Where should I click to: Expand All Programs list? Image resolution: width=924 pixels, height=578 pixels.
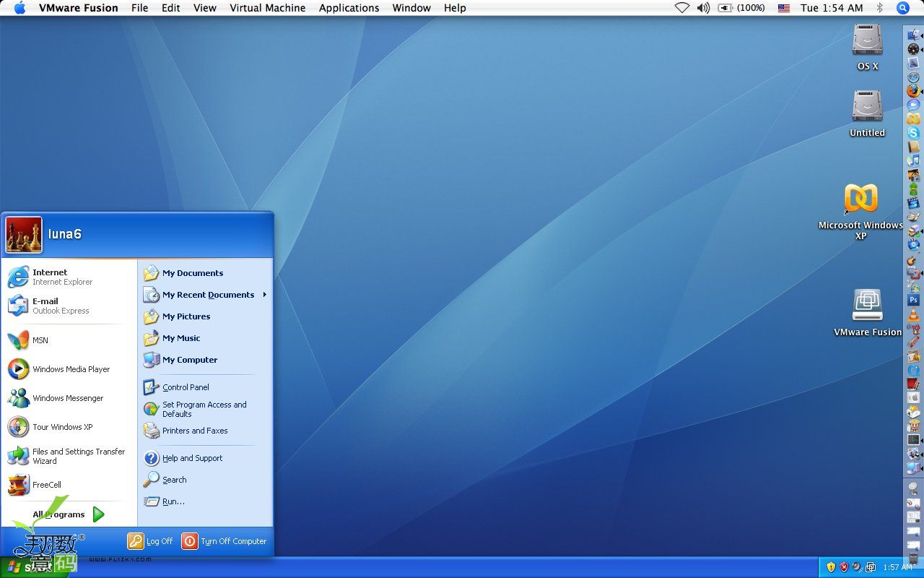(69, 514)
